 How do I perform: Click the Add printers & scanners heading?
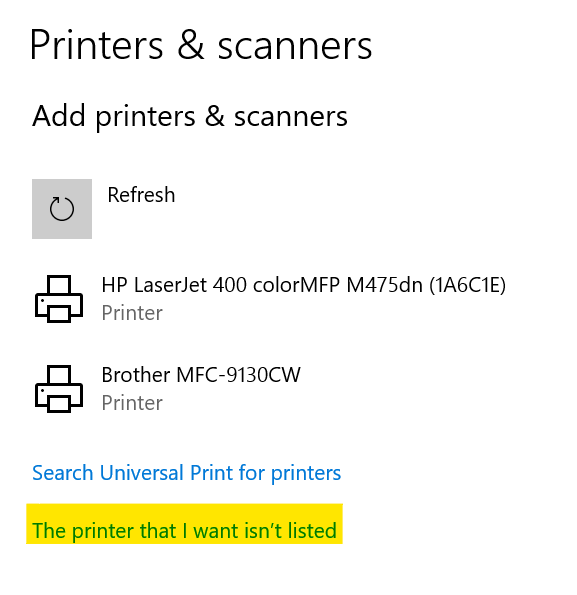point(190,116)
